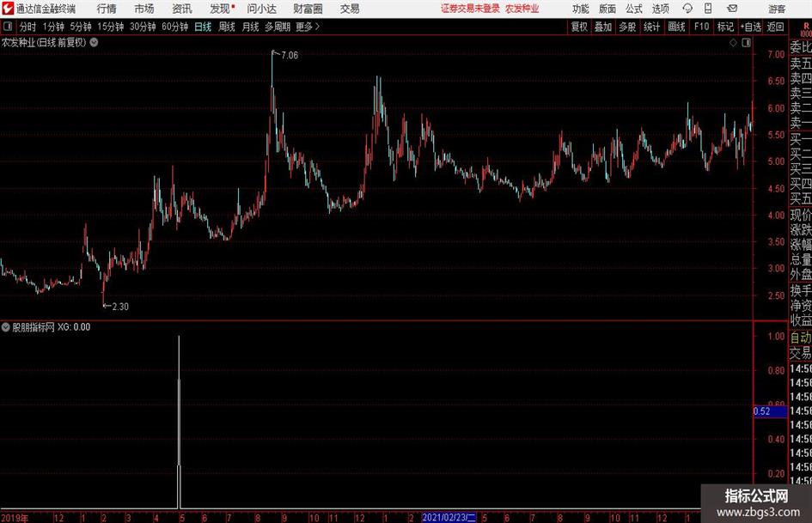Open the F10 company info button
This screenshot has height=523, width=812.
[x=702, y=27]
